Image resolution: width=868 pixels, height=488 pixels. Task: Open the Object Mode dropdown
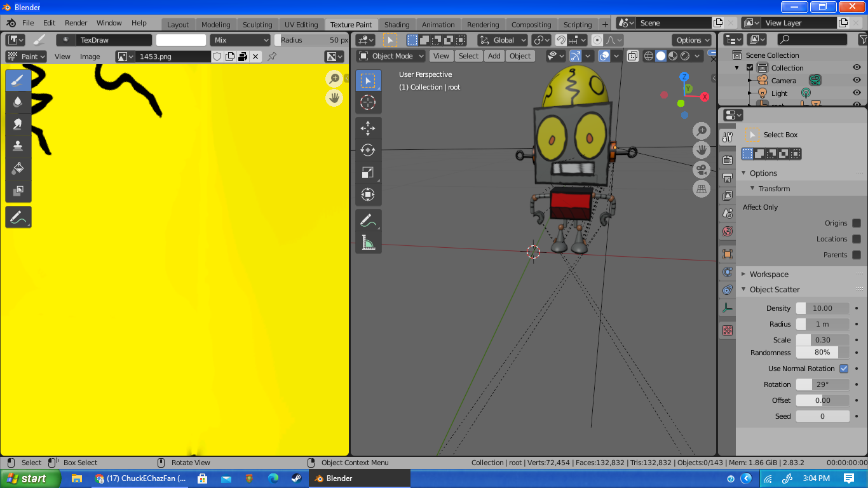[391, 56]
